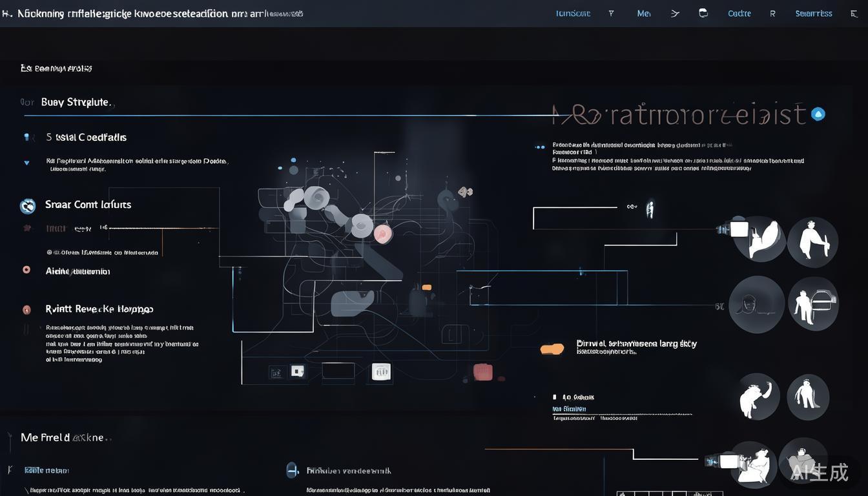Click the Searrtess link in top bar

(x=813, y=13)
